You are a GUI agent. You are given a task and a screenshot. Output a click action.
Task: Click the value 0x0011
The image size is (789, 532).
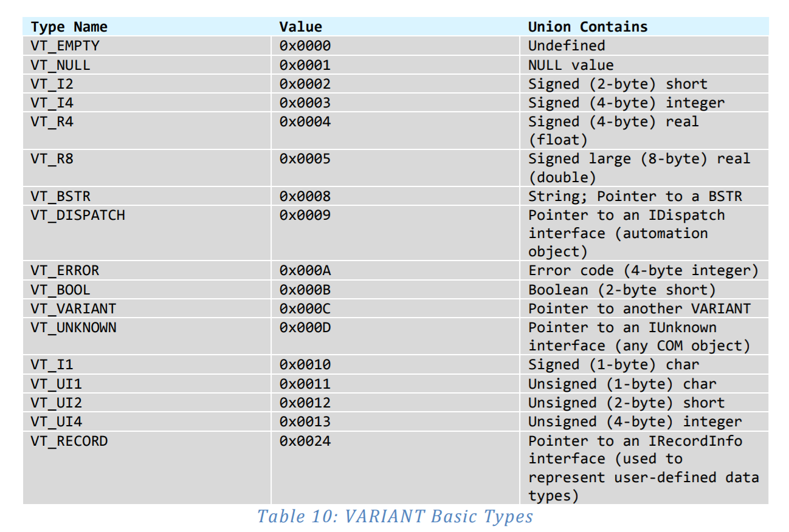click(305, 384)
